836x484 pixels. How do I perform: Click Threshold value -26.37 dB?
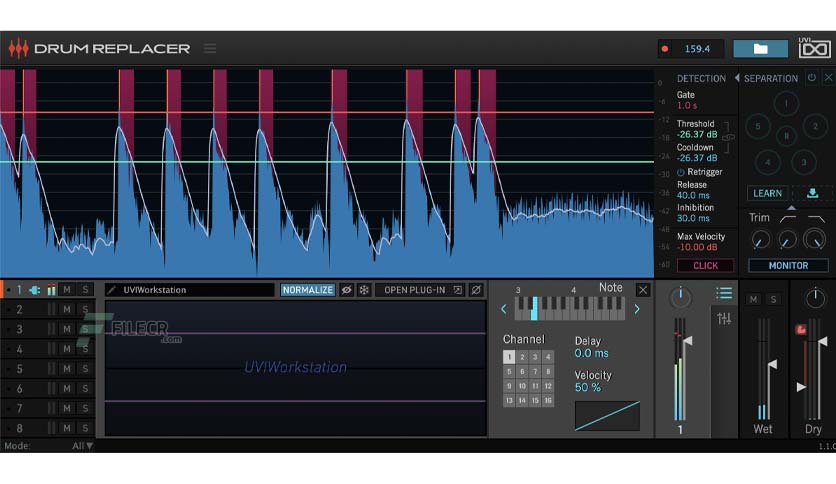[x=697, y=134]
